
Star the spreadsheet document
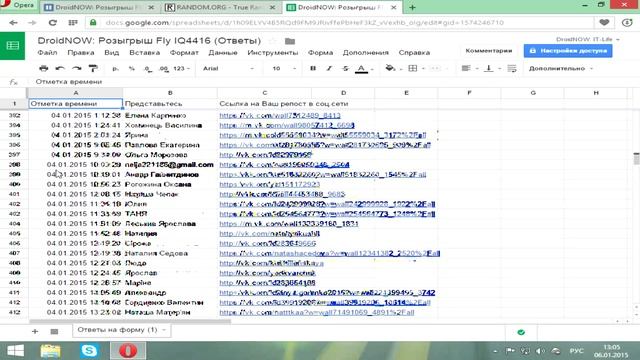tap(273, 41)
